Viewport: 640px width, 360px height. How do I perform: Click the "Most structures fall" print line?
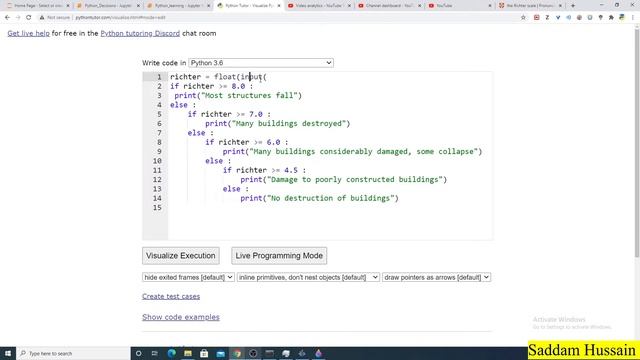pyautogui.click(x=238, y=96)
